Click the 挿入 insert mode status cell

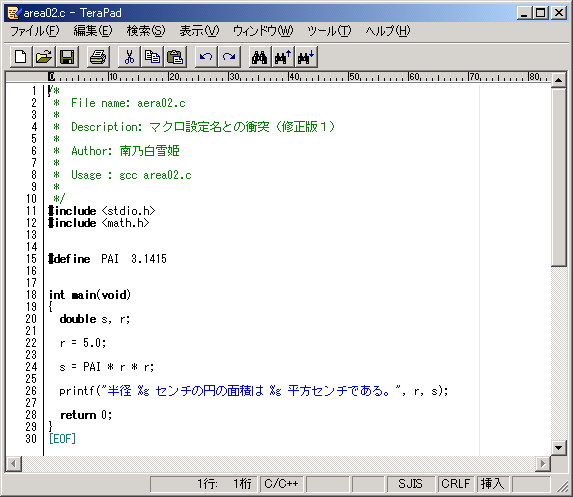tap(493, 484)
